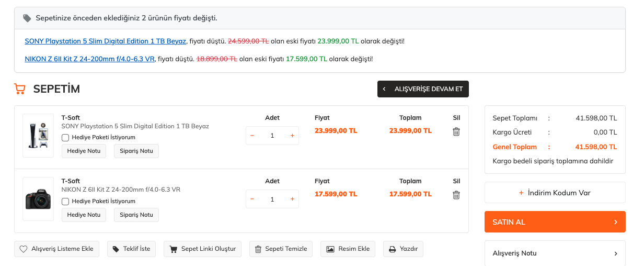Viewport: 644px width, 266px height.
Task: Open the NIKON camera product thumbnail
Action: (38, 199)
